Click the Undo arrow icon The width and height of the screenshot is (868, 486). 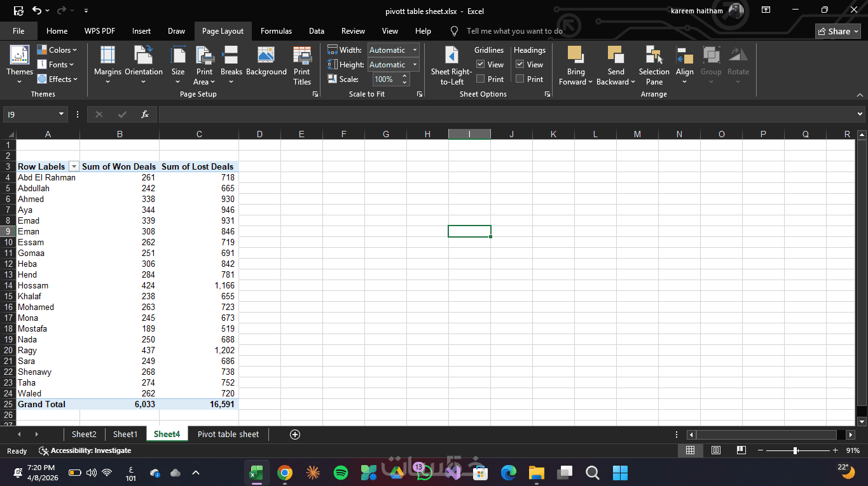[37, 10]
